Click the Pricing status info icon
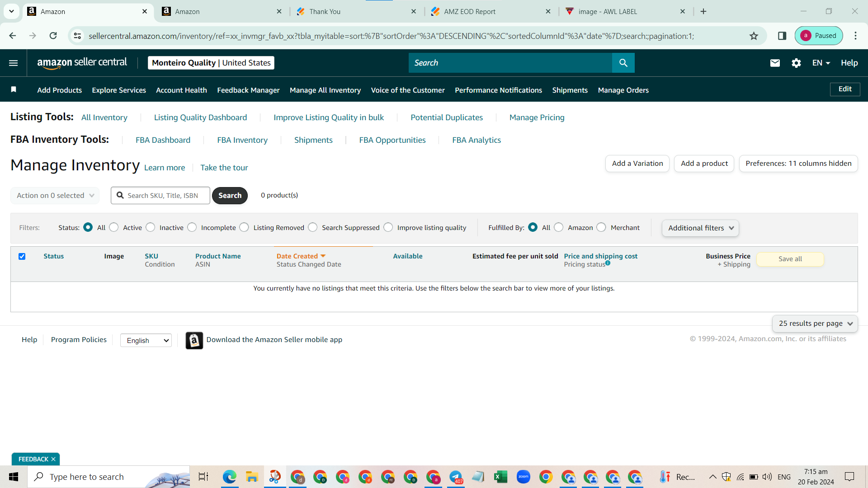This screenshot has width=868, height=488. [608, 263]
